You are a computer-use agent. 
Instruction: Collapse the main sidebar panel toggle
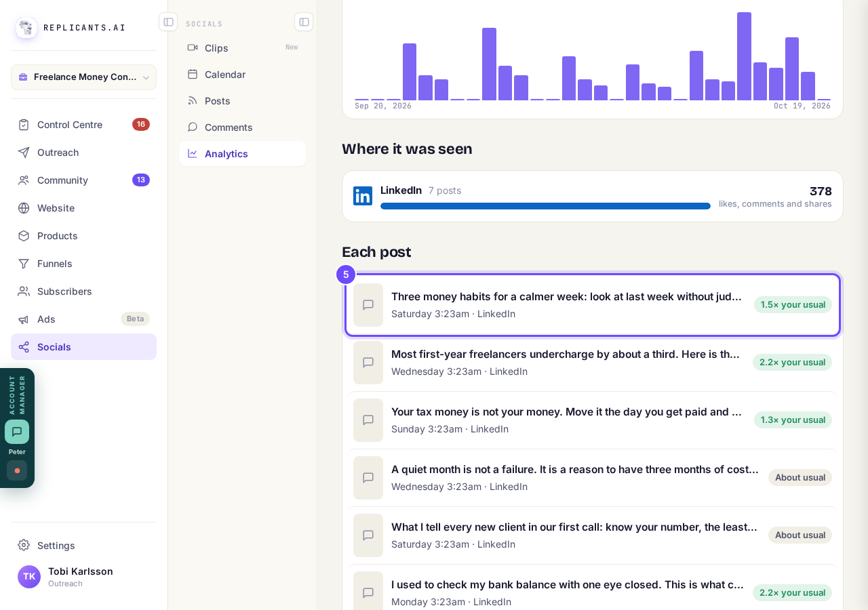pyautogui.click(x=168, y=22)
